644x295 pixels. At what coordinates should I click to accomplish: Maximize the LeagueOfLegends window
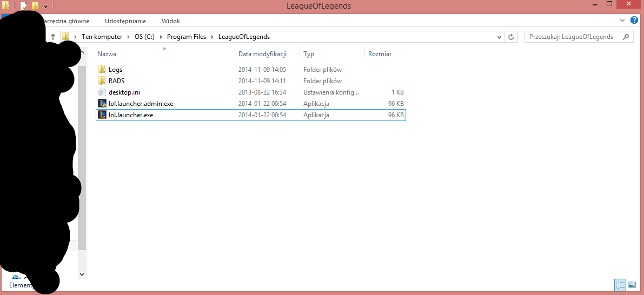[609, 4]
